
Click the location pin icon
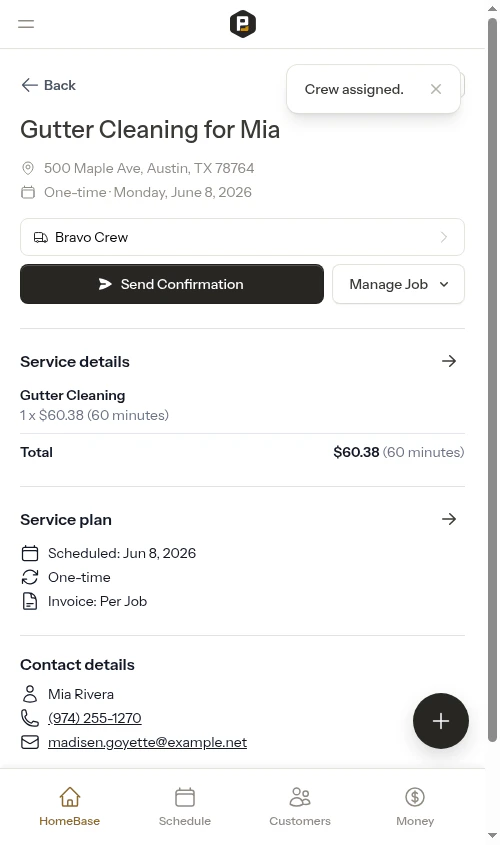[27, 168]
